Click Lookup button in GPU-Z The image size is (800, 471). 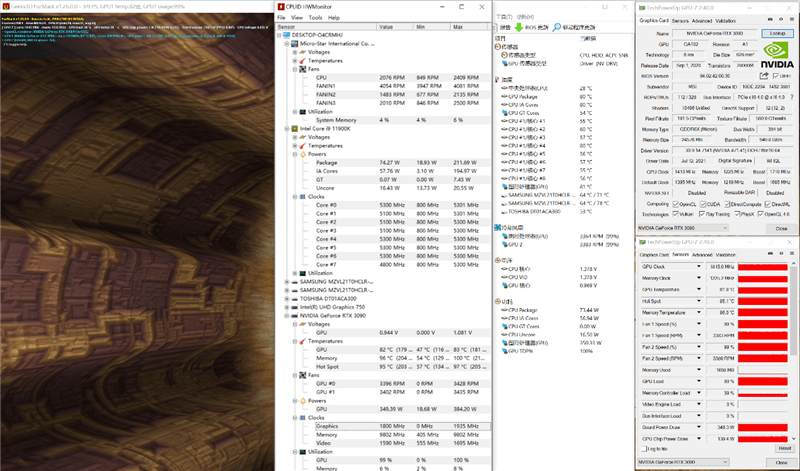(777, 33)
